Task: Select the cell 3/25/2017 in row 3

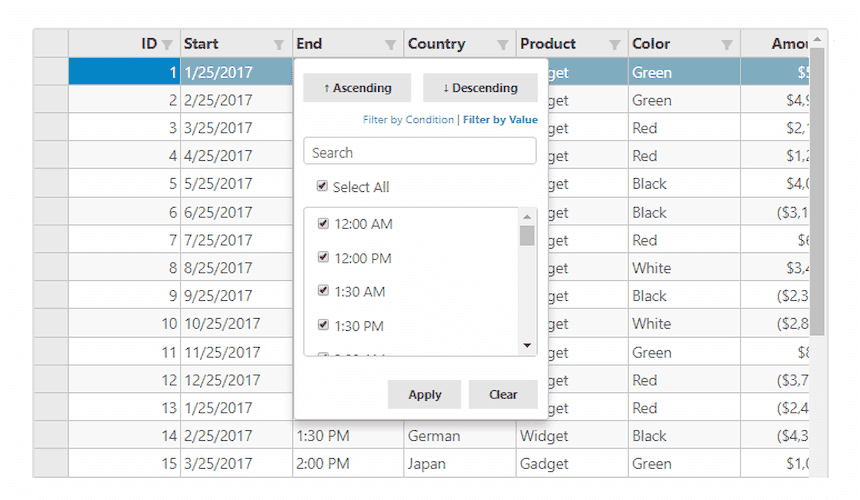Action: point(236,128)
